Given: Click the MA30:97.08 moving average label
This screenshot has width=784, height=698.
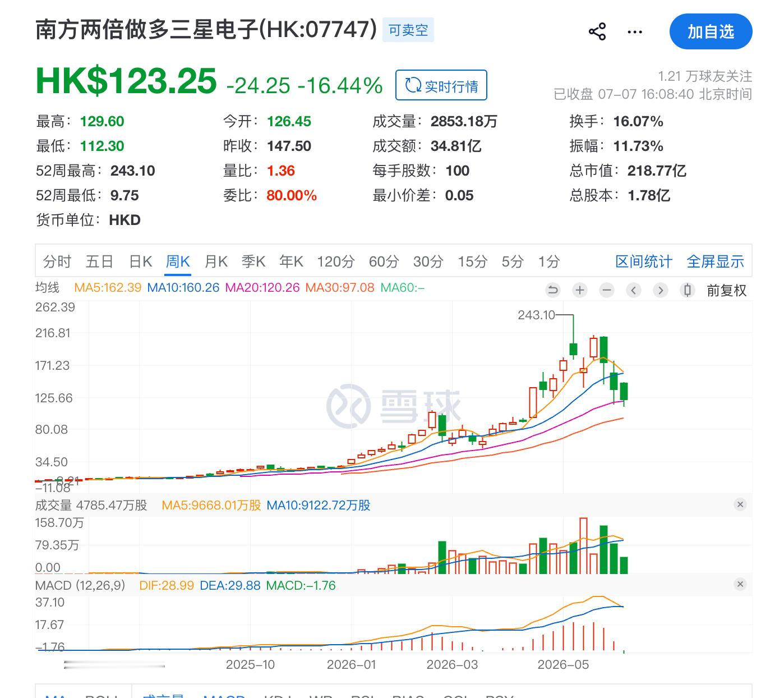Looking at the screenshot, I should click(340, 288).
